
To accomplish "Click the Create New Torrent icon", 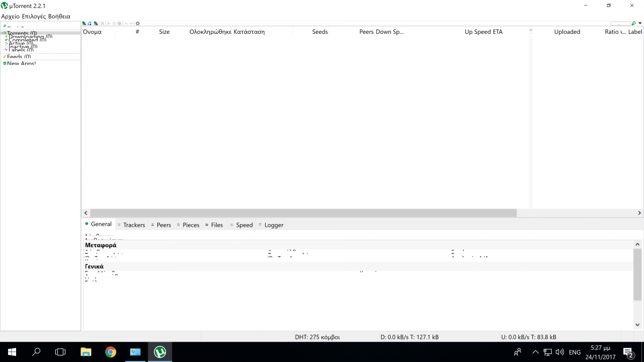I will pos(96,24).
